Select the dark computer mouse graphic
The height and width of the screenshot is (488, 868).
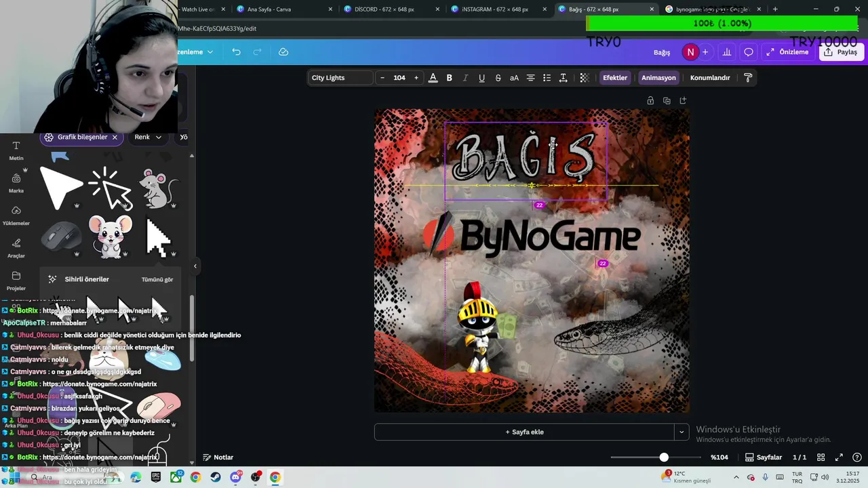point(60,237)
